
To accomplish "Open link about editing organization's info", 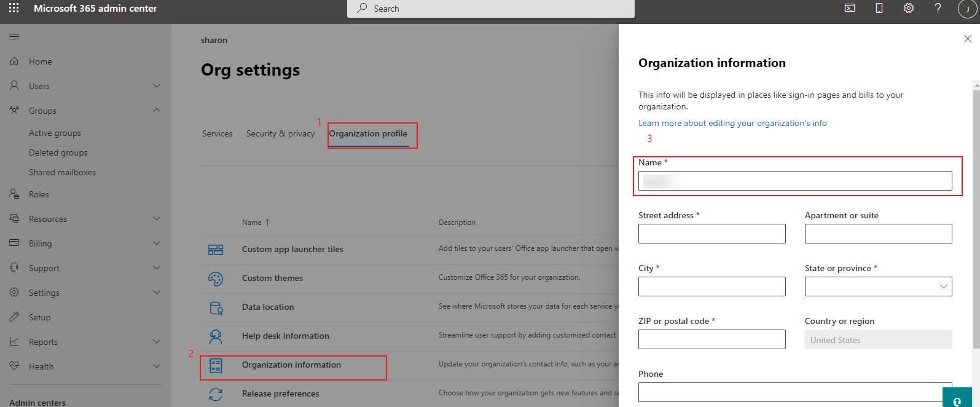I will point(732,123).
